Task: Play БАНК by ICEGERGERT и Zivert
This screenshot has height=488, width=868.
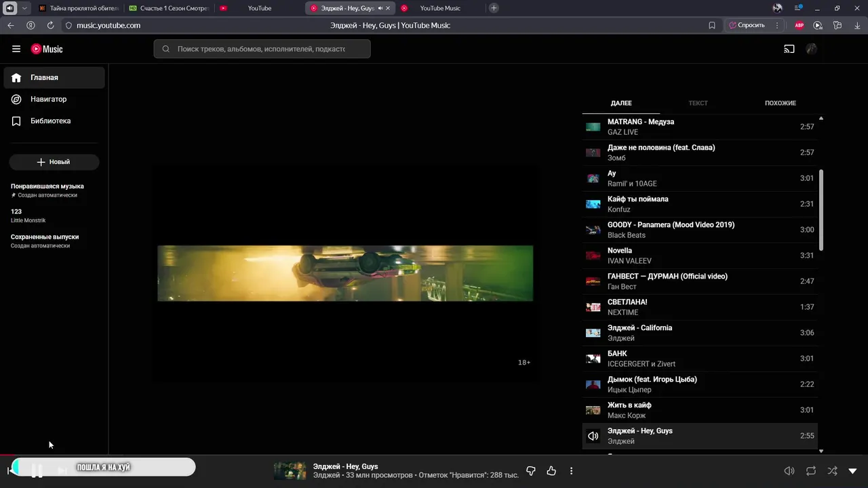Action: pos(700,359)
